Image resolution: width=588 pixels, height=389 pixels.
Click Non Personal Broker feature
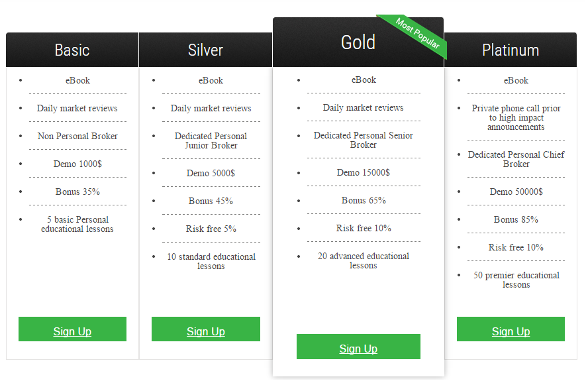77,136
